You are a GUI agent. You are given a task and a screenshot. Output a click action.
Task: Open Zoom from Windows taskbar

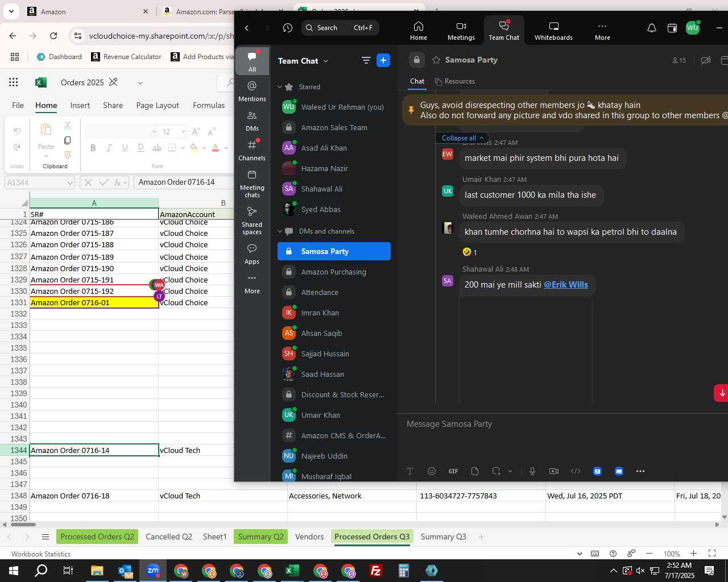click(153, 571)
